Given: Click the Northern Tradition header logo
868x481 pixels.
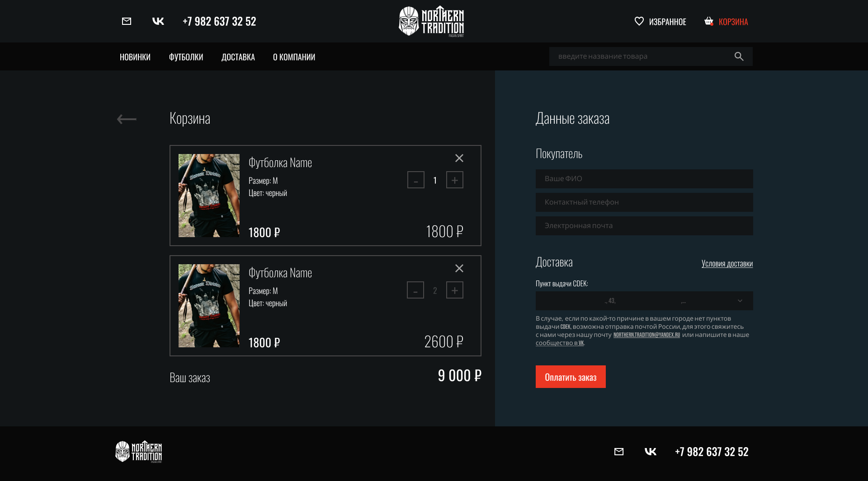Looking at the screenshot, I should [x=431, y=21].
